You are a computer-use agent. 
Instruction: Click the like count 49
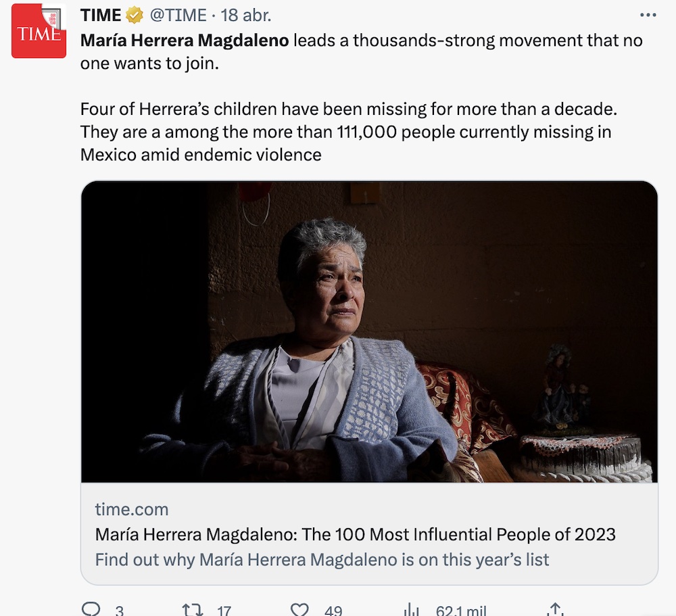333,611
